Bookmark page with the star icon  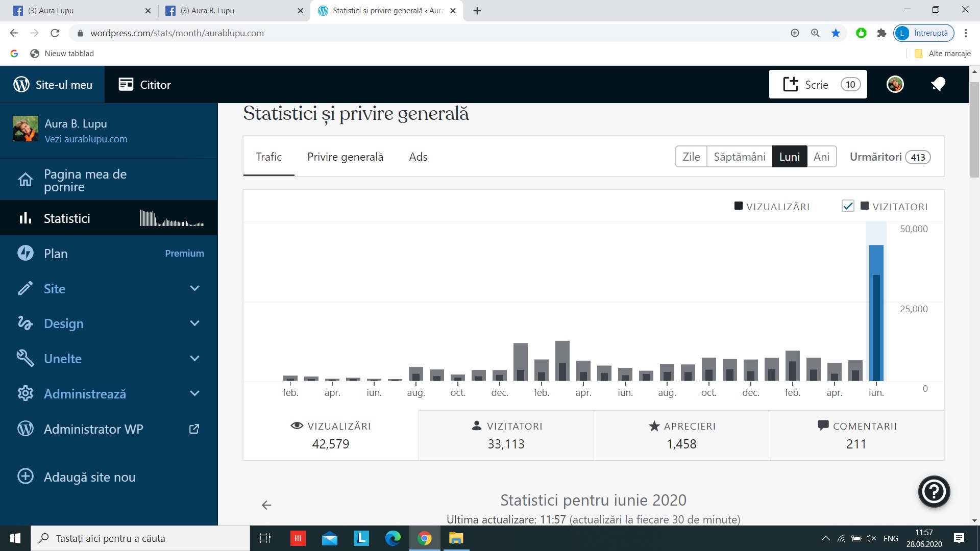(836, 33)
